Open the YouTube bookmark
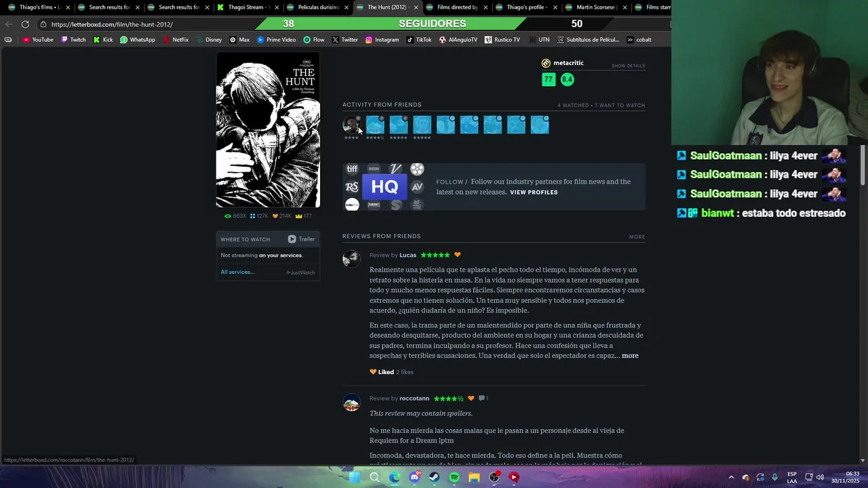This screenshot has width=868, height=488. pos(38,39)
